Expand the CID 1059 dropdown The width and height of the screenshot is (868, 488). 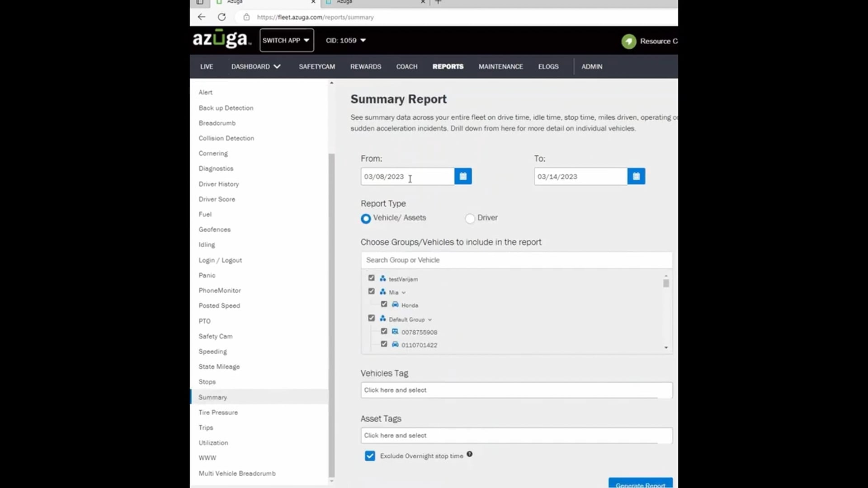click(346, 40)
